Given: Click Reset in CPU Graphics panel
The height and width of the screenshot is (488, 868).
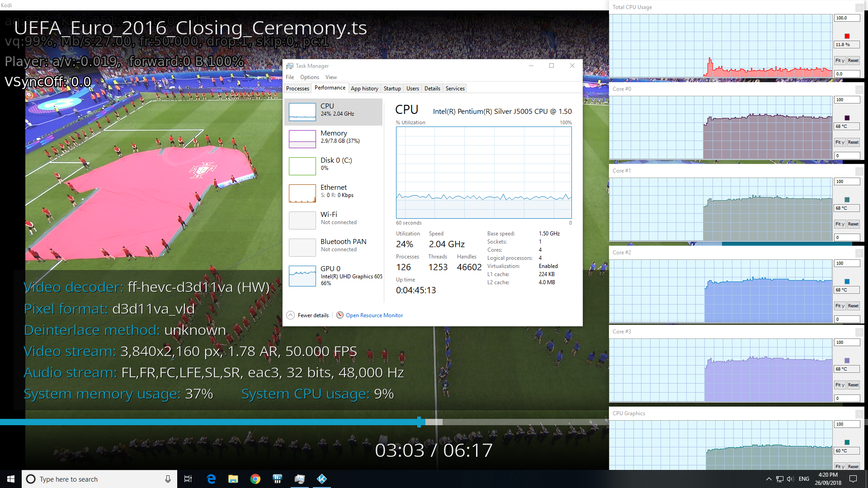Looking at the screenshot, I should point(854,466).
